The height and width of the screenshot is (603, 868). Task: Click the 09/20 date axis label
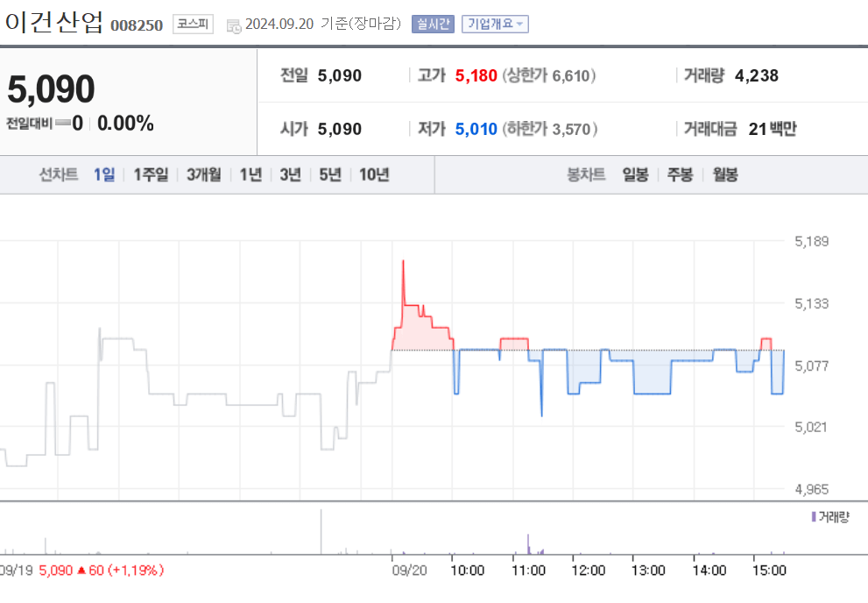pyautogui.click(x=409, y=571)
